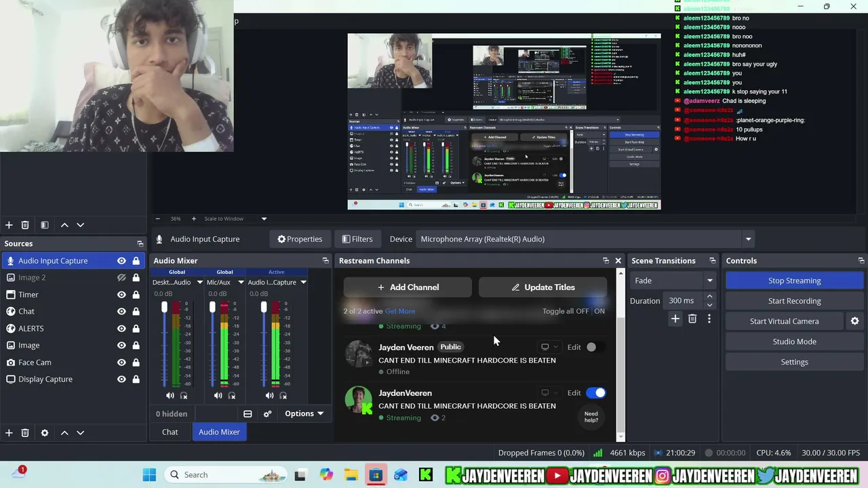Pop out the Sources dock
The image size is (868, 488).
(x=140, y=244)
